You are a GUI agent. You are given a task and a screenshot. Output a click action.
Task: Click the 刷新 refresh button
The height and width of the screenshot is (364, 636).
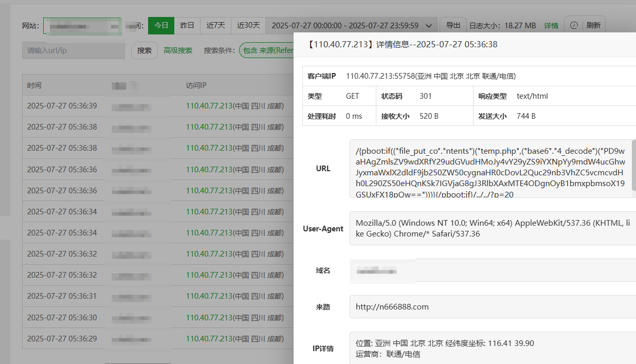pyautogui.click(x=593, y=25)
